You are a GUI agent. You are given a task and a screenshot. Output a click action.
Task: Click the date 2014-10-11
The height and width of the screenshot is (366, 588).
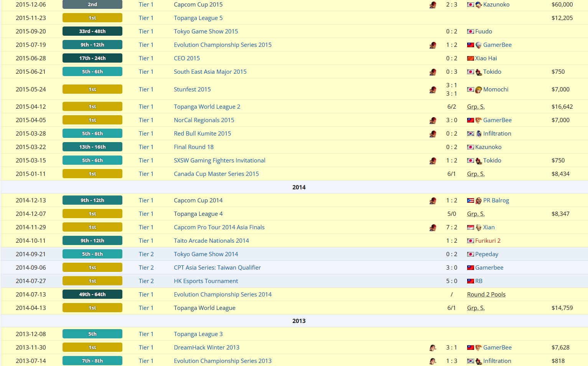point(31,241)
